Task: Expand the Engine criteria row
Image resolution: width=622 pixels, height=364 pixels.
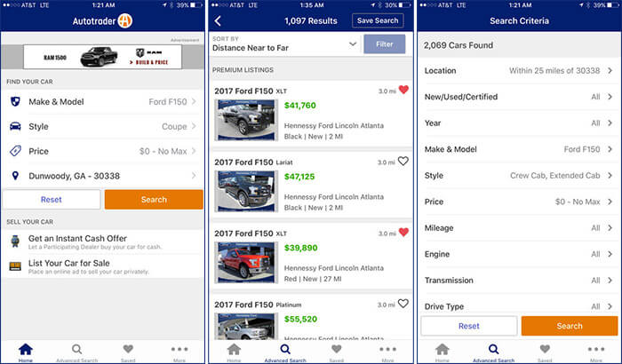Action: pos(518,254)
